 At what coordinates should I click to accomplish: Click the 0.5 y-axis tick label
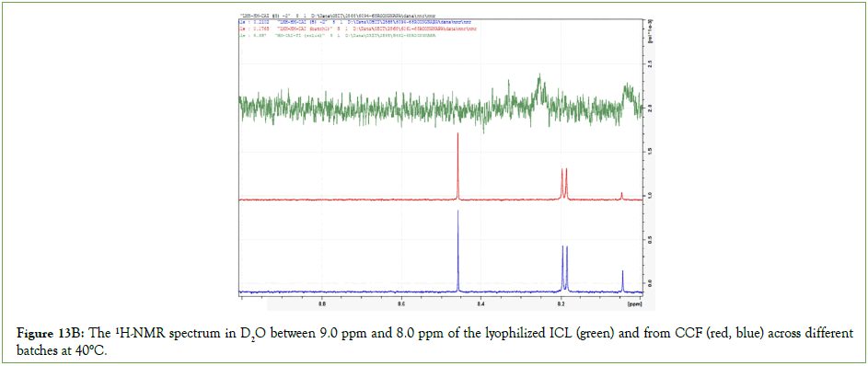tap(651, 239)
